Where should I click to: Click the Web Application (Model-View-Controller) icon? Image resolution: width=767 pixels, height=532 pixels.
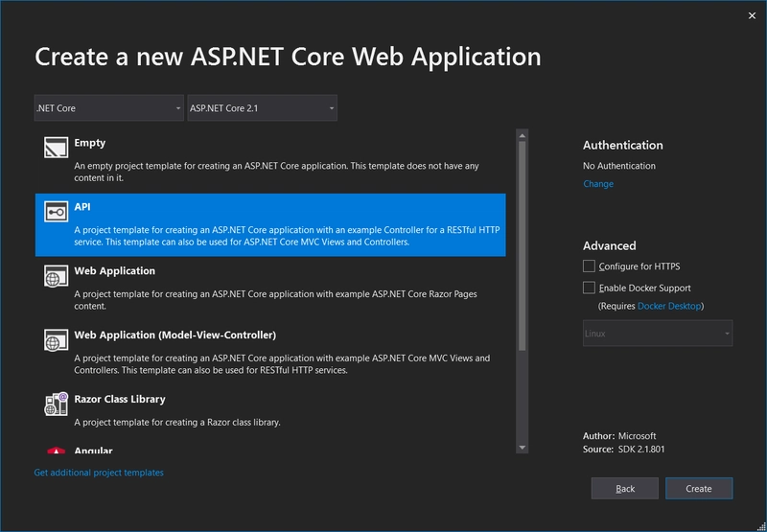(x=56, y=340)
